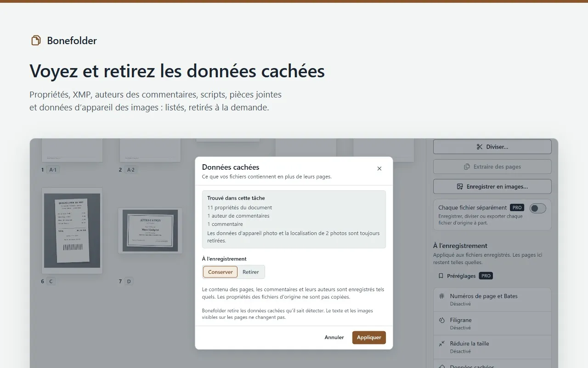Click the '1 commentaire' line
This screenshot has height=368, width=588.
pyautogui.click(x=225, y=224)
